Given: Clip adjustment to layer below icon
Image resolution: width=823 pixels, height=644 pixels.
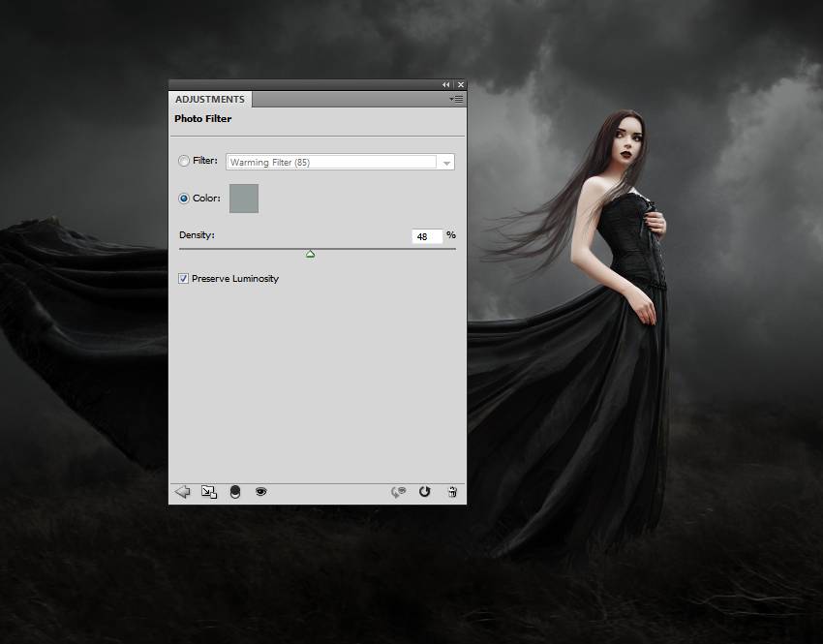Looking at the screenshot, I should point(234,492).
